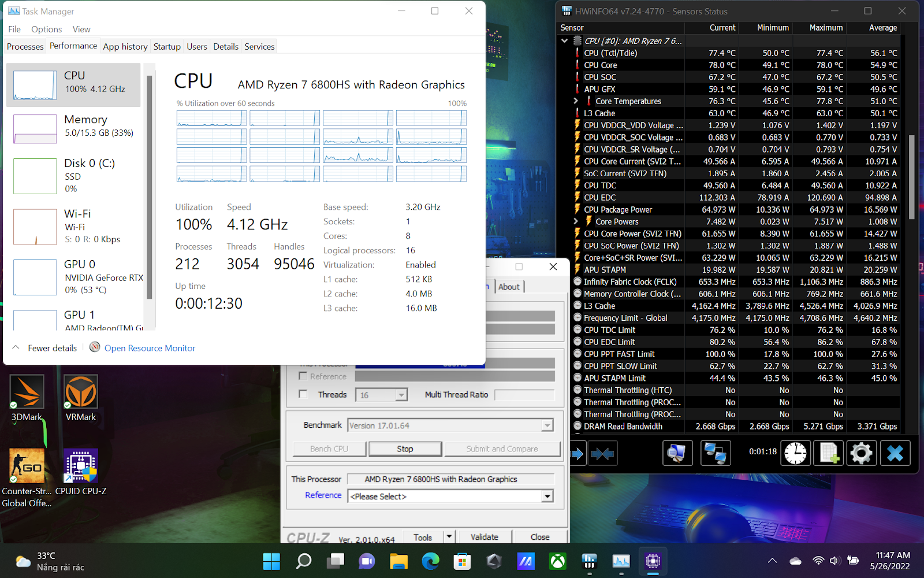924x578 pixels.
Task: Open Windows Start menu
Action: (271, 561)
